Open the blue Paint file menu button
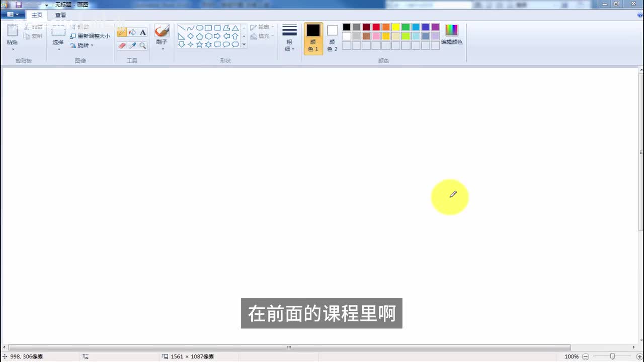This screenshot has height=362, width=644. (x=13, y=15)
